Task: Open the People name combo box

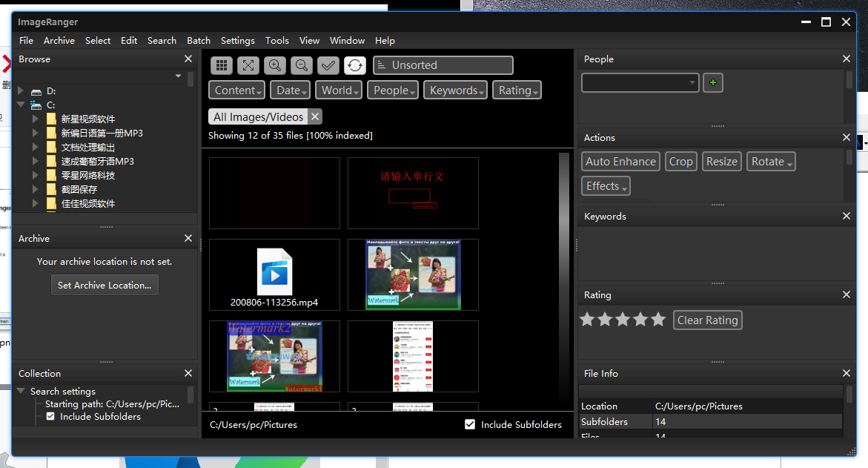Action: (640, 82)
